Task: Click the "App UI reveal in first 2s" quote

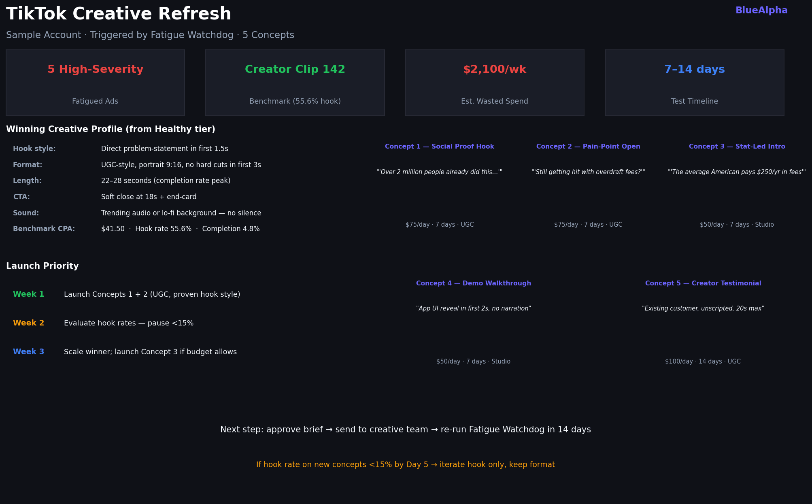Action: [x=474, y=308]
